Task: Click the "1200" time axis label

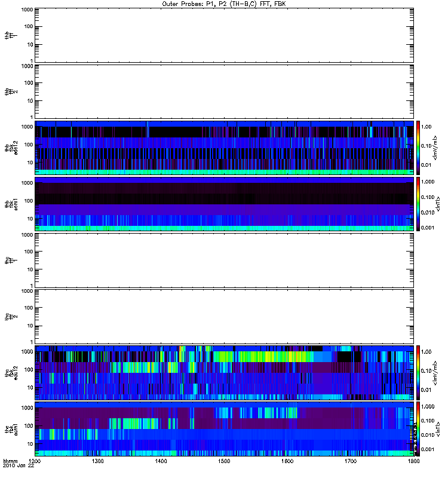Action: (x=35, y=461)
